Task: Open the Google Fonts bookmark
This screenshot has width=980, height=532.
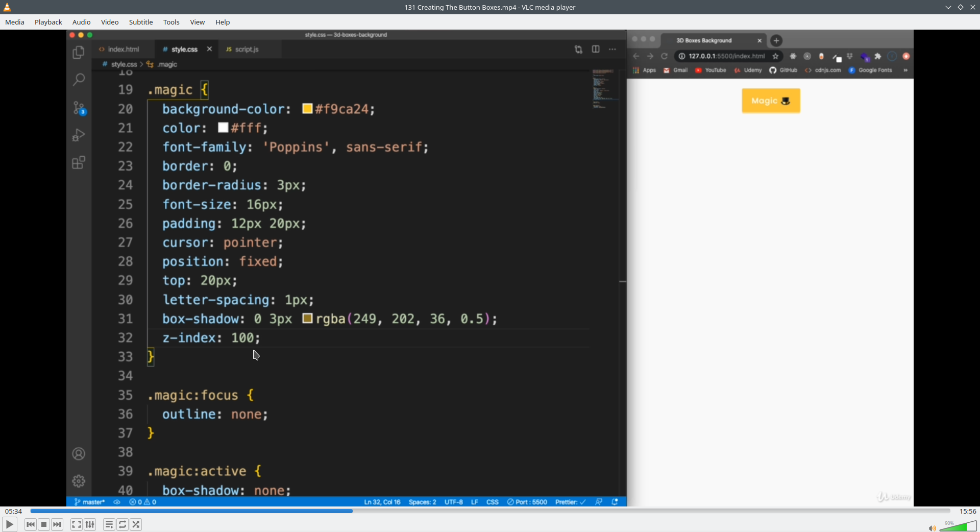Action: (871, 70)
